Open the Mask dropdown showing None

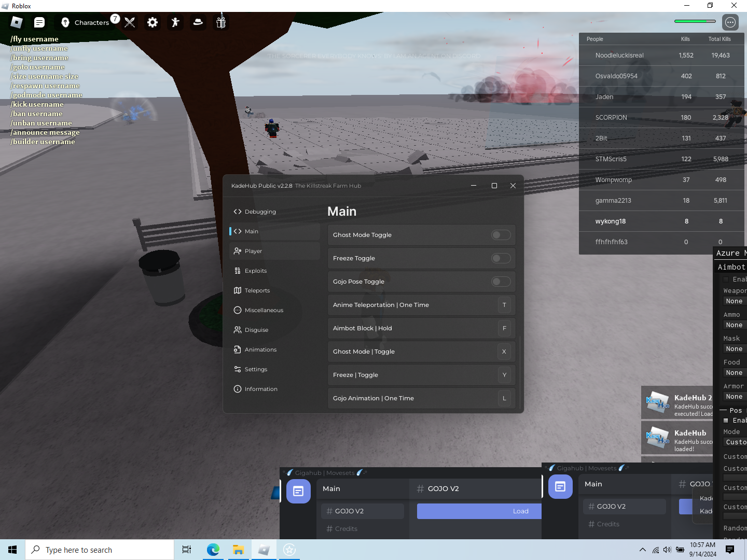[x=735, y=349]
